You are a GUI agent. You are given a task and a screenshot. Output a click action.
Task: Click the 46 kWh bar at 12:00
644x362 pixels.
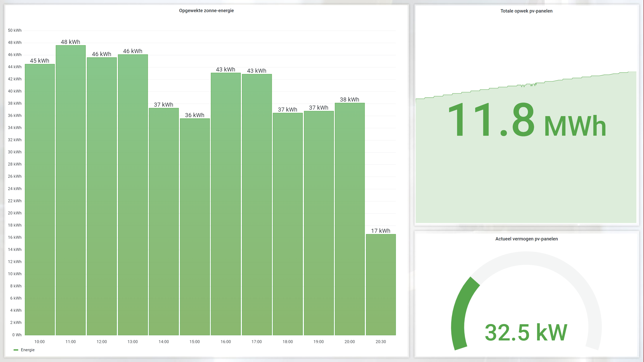[x=102, y=197]
